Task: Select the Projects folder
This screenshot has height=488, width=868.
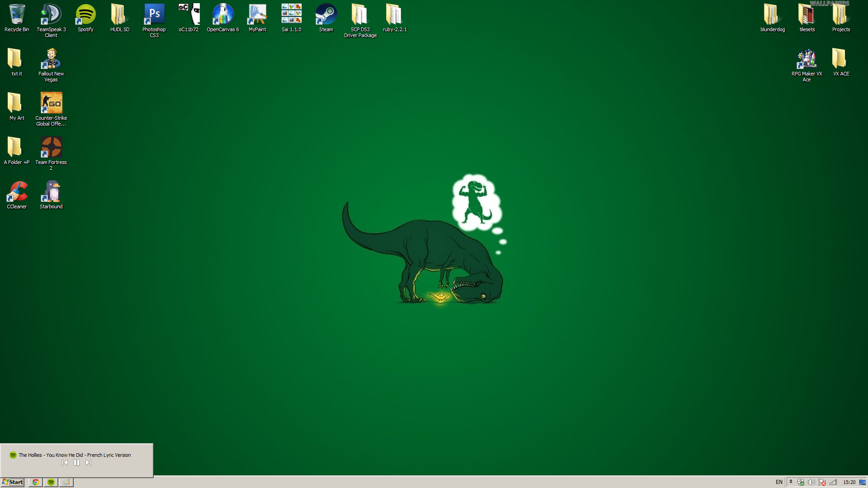Action: pos(841,18)
